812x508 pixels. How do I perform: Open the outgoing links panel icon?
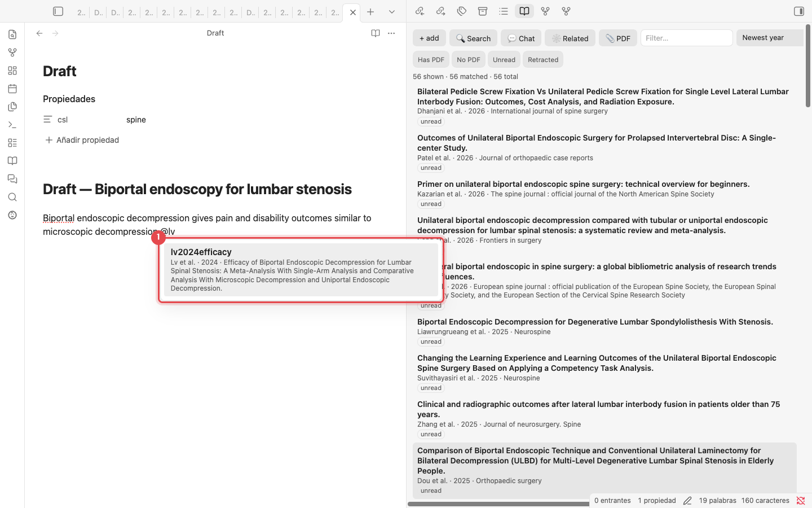441,11
